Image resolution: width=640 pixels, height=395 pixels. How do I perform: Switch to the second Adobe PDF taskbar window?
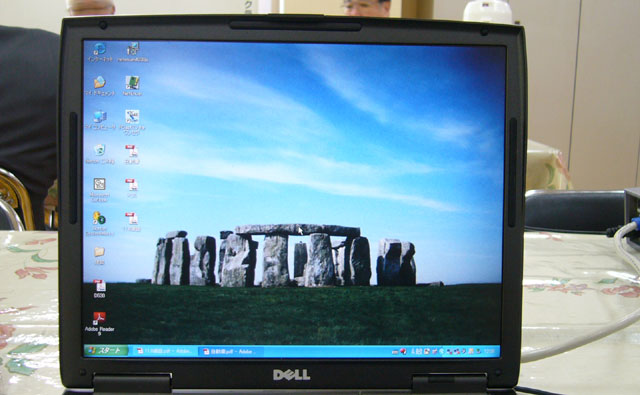[x=230, y=351]
